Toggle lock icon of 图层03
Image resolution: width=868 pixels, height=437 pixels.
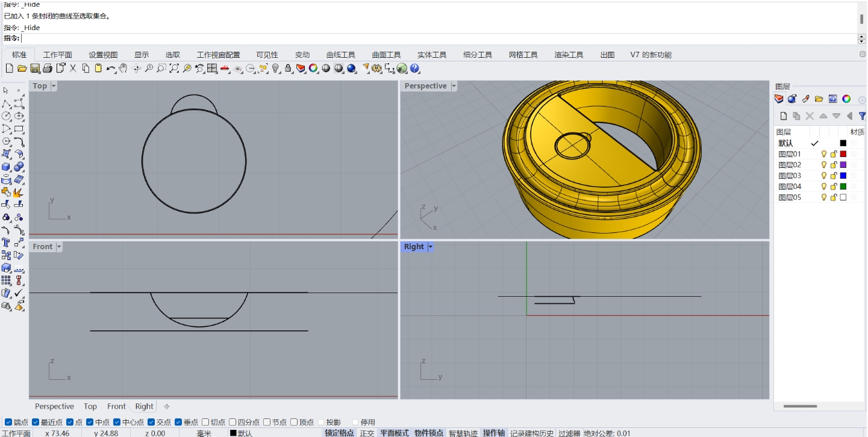834,176
